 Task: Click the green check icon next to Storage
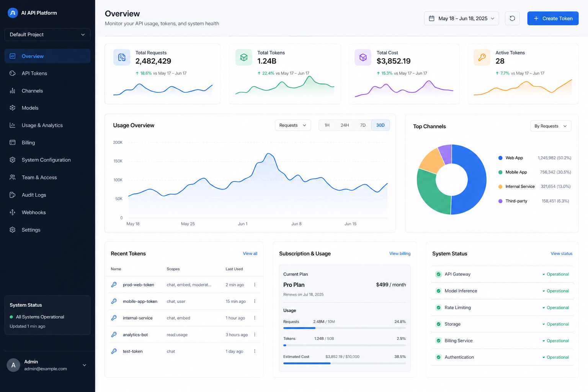coord(438,324)
